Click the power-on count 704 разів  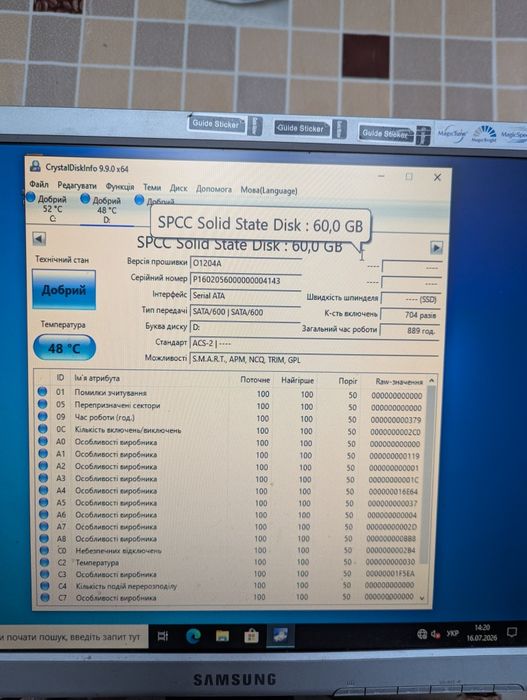click(x=409, y=315)
